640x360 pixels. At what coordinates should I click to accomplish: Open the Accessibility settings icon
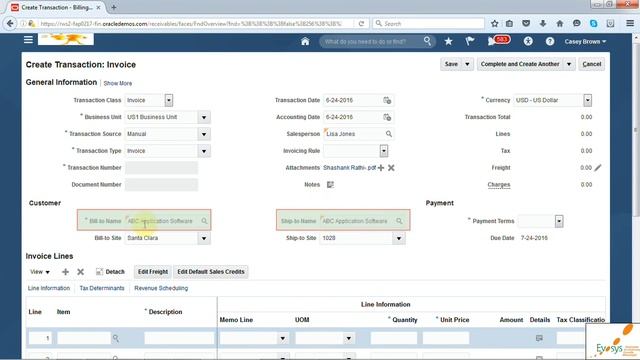528,41
